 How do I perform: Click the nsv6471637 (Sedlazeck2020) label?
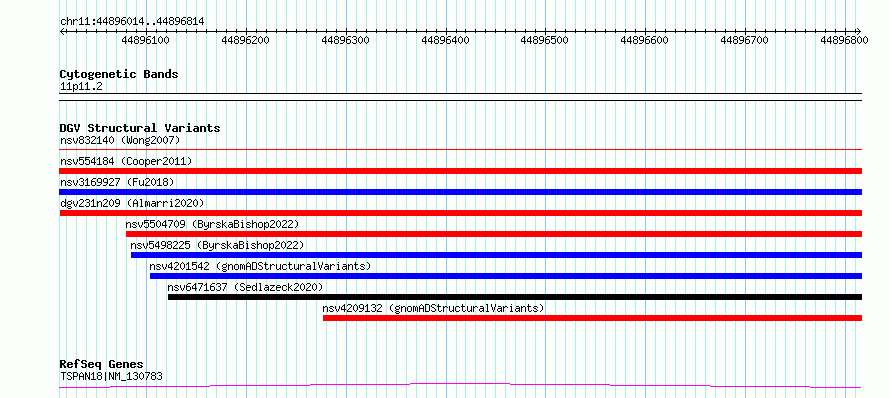point(245,287)
